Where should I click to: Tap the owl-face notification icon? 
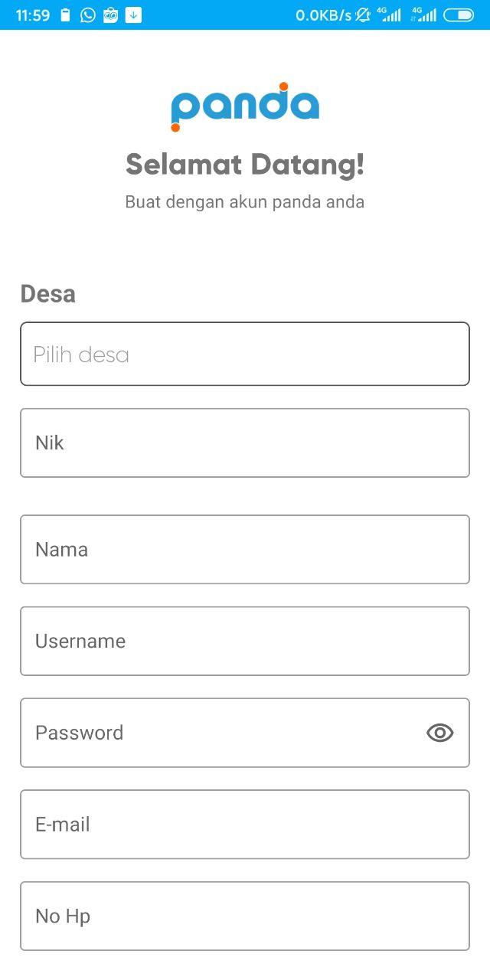[110, 15]
